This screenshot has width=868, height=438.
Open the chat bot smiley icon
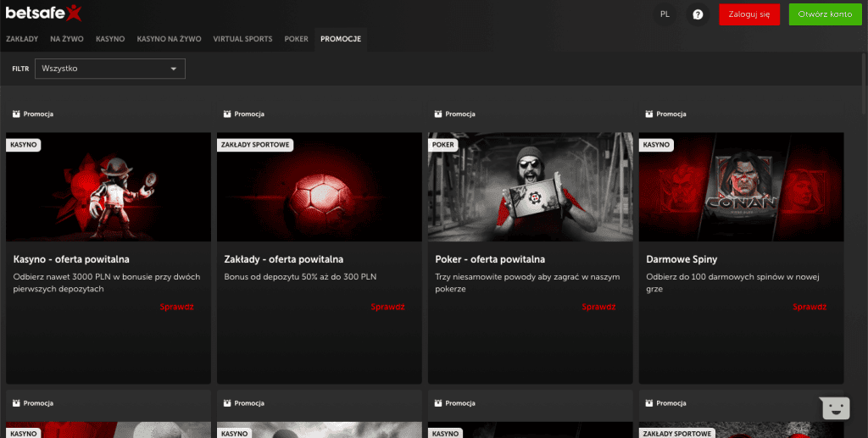pos(835,408)
